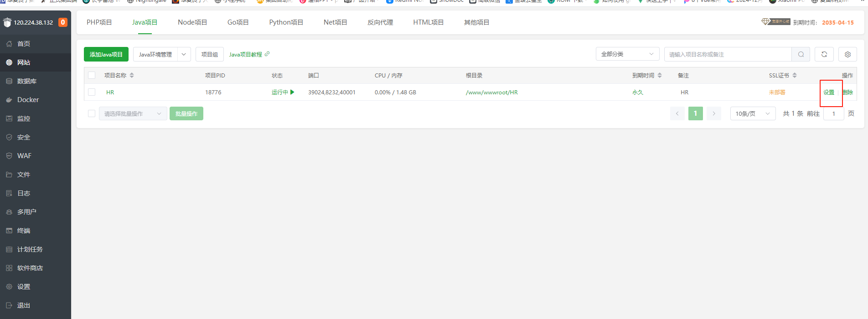The width and height of the screenshot is (868, 319).
Task: Toggle the batch operation checkbox
Action: [92, 113]
